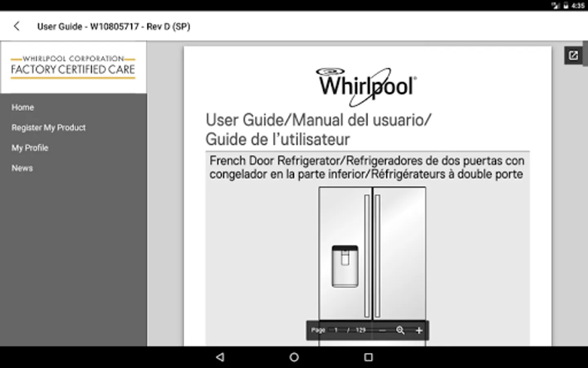Tap the Android home circle button
The height and width of the screenshot is (368, 588).
(x=294, y=357)
